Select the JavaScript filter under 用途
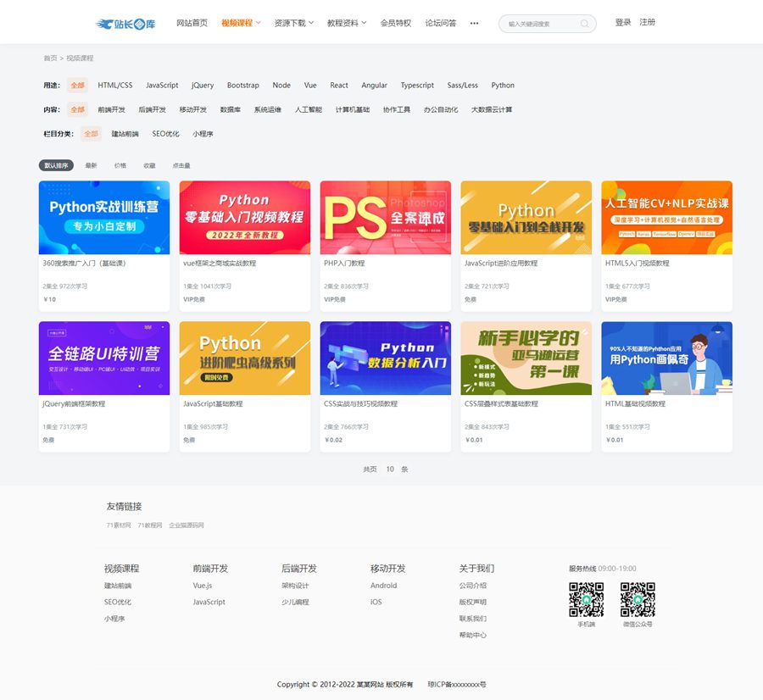The height and width of the screenshot is (700, 763). 162,86
